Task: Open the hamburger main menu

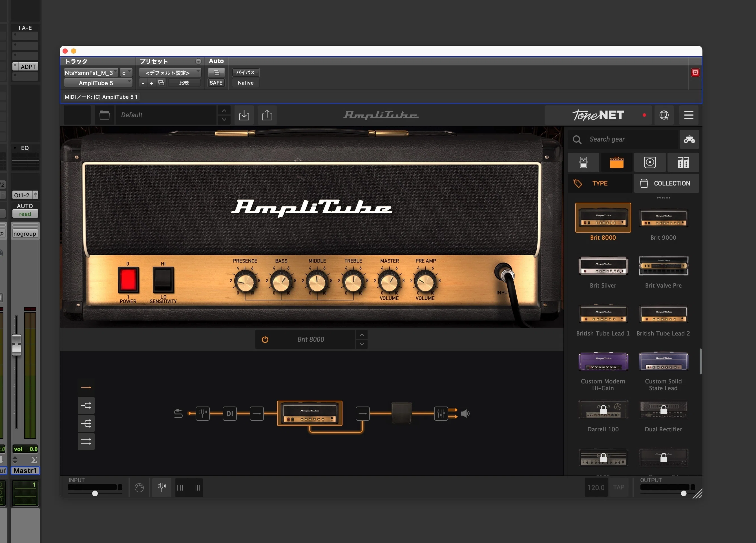Action: coord(689,115)
